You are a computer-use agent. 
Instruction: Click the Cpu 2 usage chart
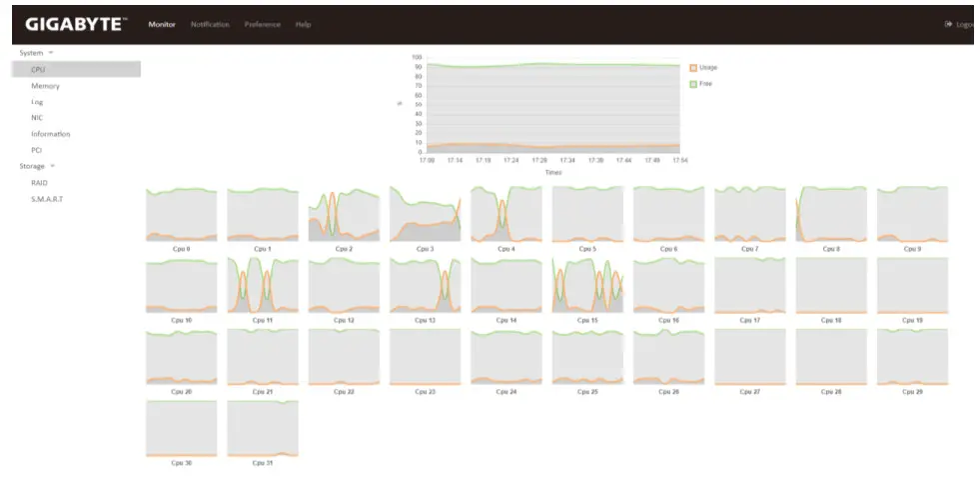344,214
